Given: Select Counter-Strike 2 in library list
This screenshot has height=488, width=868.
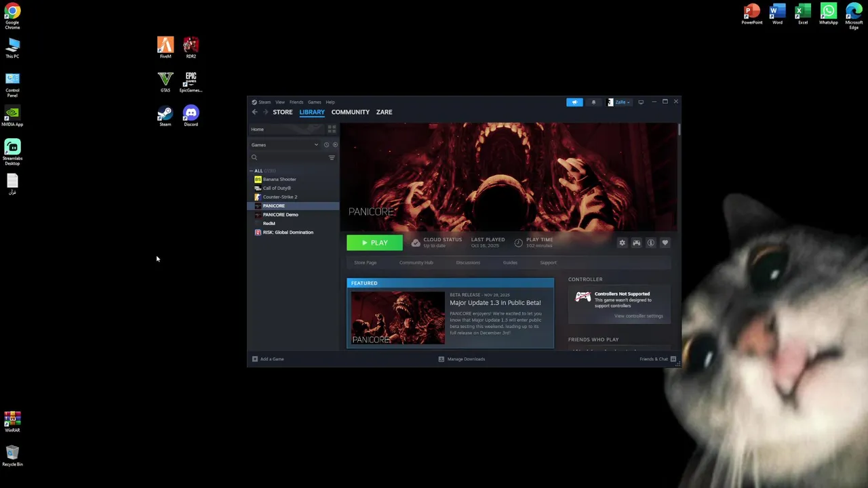Looking at the screenshot, I should 293,197.
